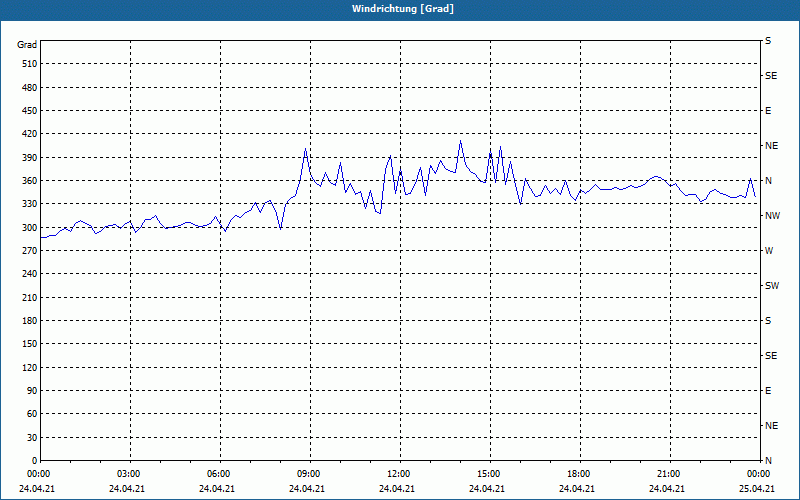Click the Windrichtung [Grad] chart title
Image resolution: width=800 pixels, height=500 pixels.
tap(403, 9)
